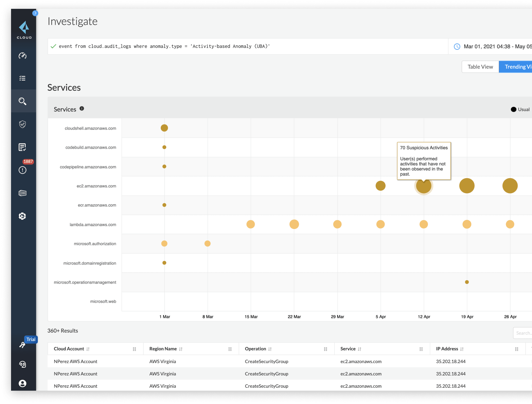
Task: Switch to Table View
Action: pyautogui.click(x=480, y=67)
